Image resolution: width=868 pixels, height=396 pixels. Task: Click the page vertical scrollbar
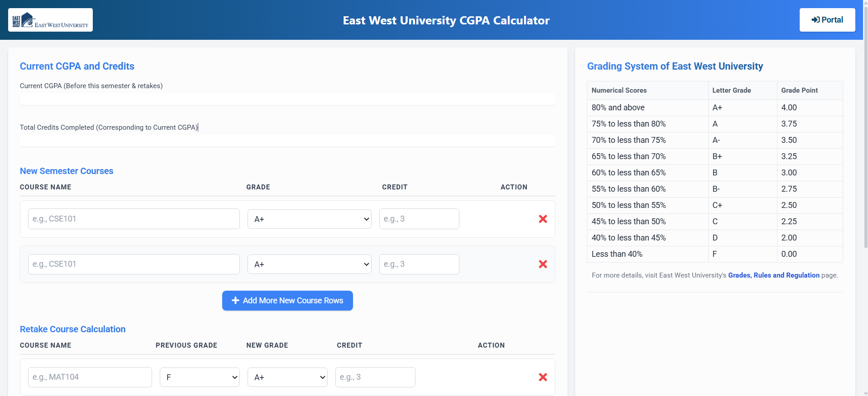click(865, 136)
